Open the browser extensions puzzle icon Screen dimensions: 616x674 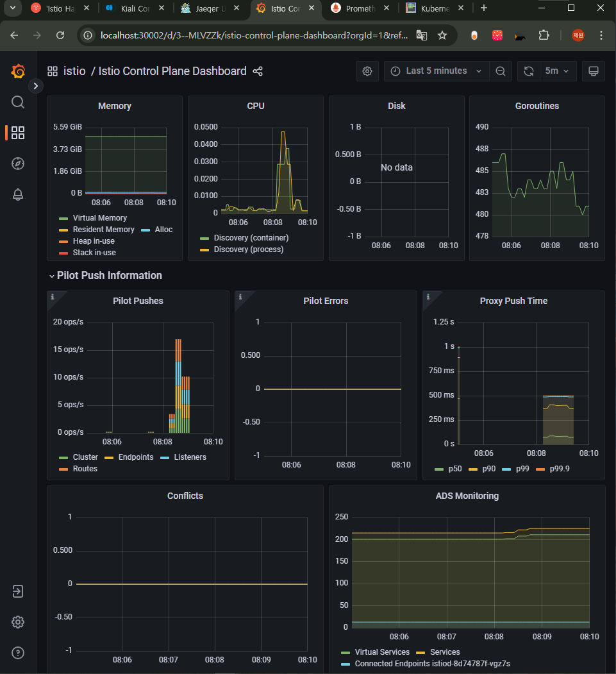click(544, 35)
